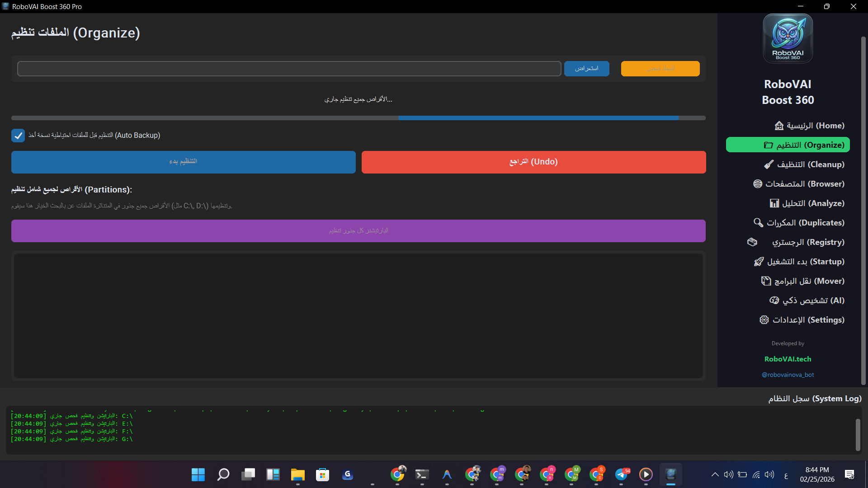Image resolution: width=868 pixels, height=488 pixels.
Task: Open Duplicates section magnifier icon
Action: [758, 223]
